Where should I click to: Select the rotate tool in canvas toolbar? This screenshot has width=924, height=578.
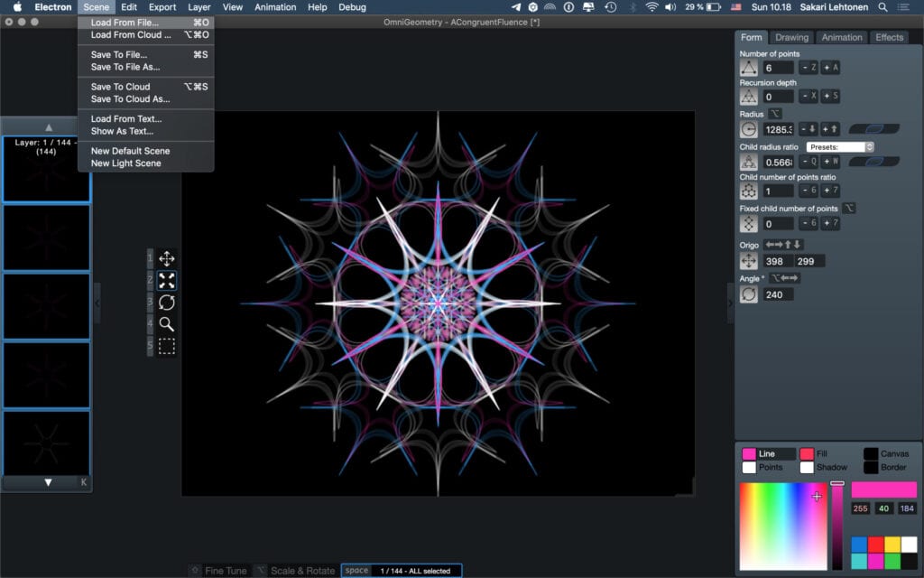click(167, 303)
